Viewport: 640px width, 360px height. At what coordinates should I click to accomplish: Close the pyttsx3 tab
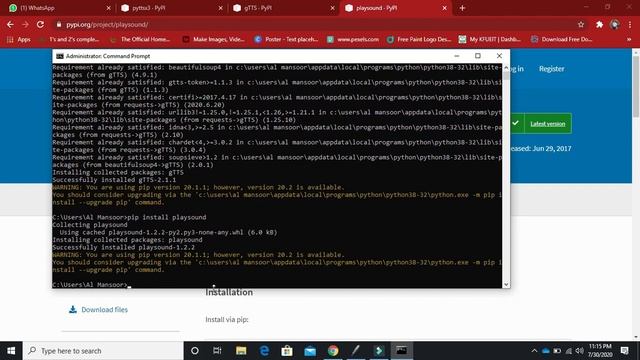pyautogui.click(x=220, y=8)
